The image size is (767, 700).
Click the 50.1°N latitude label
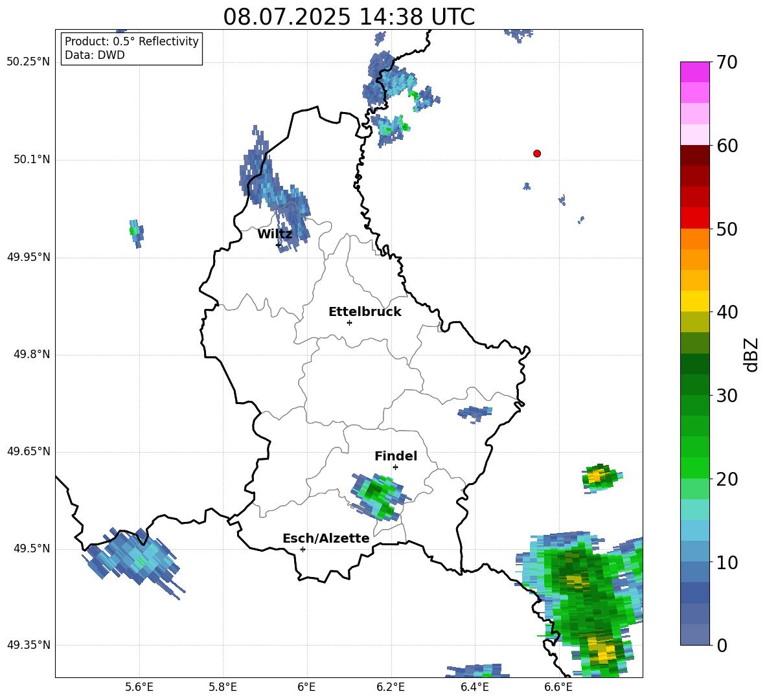pyautogui.click(x=32, y=160)
